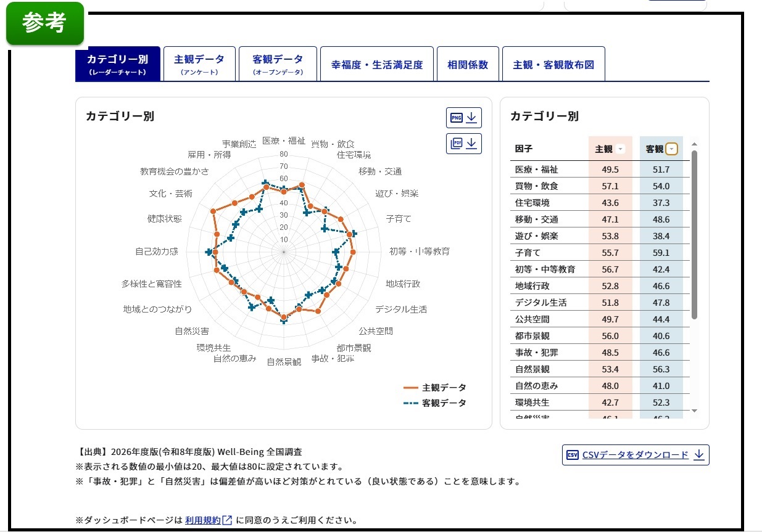Download the radar chart as PDF
Viewport: 762px width, 532px height.
tap(464, 143)
